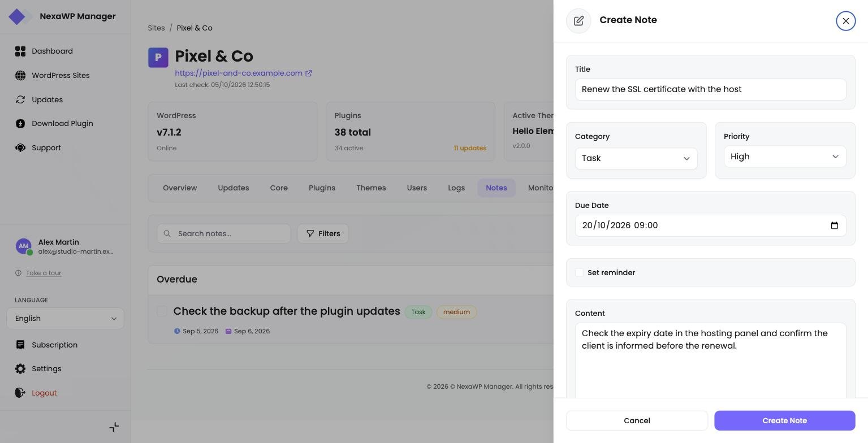The image size is (868, 443).
Task: Switch to the Plugins tab
Action: [x=322, y=188]
